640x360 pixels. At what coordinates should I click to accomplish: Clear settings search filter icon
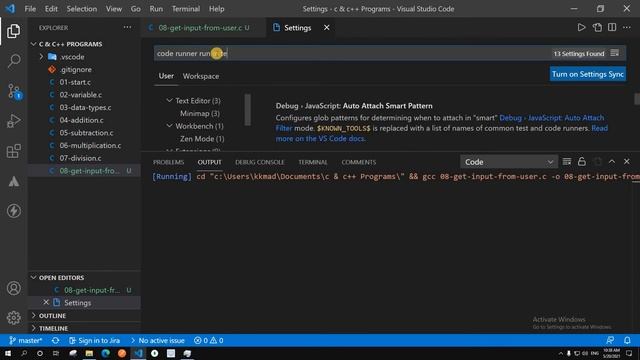(615, 53)
